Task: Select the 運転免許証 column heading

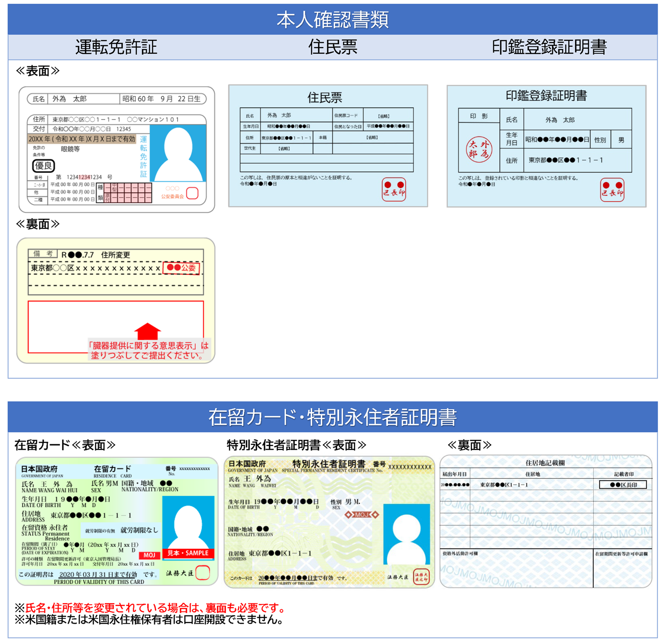Action: 116,47
